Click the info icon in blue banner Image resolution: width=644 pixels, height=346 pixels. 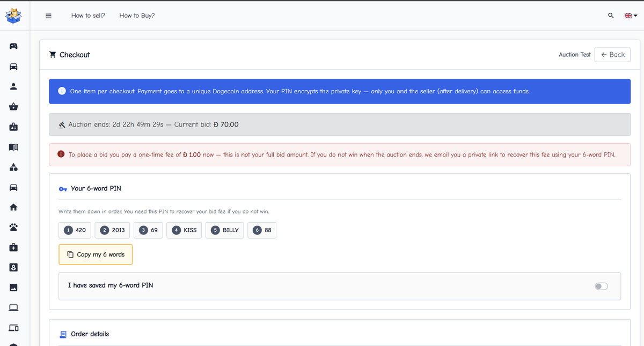click(x=62, y=91)
